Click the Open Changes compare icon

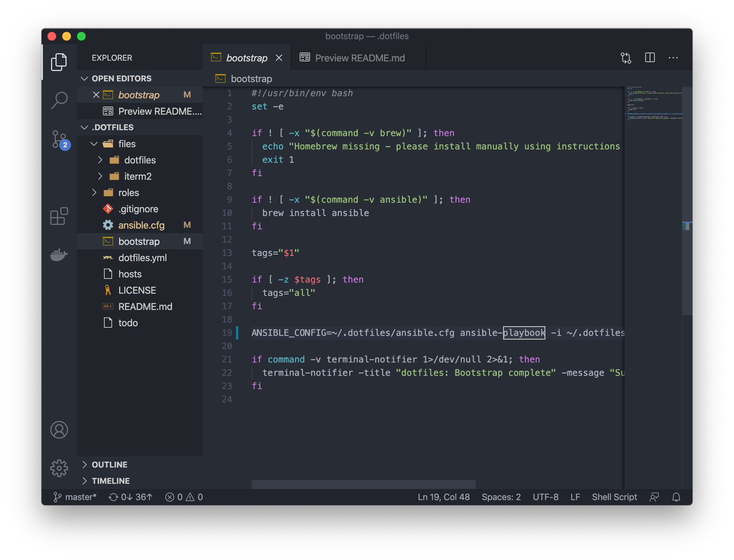(626, 58)
